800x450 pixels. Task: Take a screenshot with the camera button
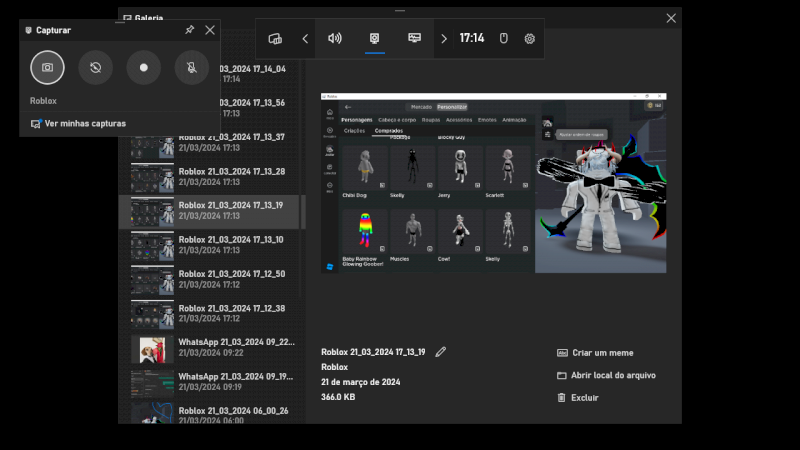click(x=48, y=68)
